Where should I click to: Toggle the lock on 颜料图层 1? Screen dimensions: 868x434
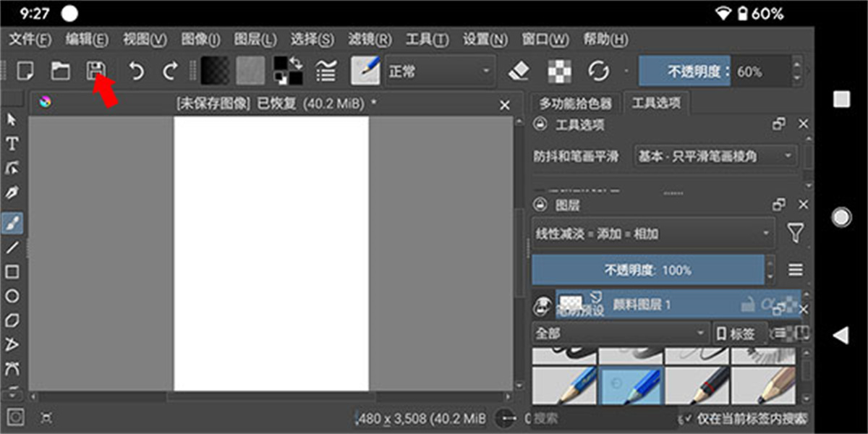click(746, 305)
